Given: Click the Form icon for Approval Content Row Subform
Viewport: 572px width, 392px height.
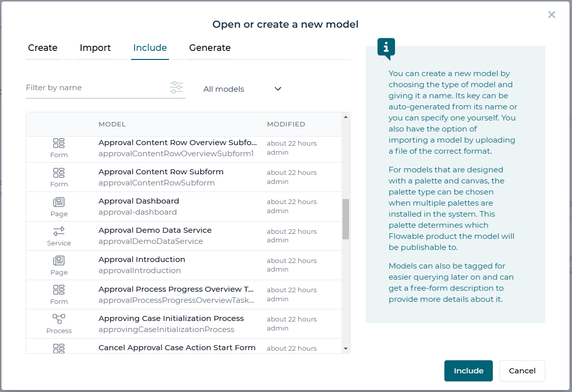Looking at the screenshot, I should pyautogui.click(x=59, y=173).
